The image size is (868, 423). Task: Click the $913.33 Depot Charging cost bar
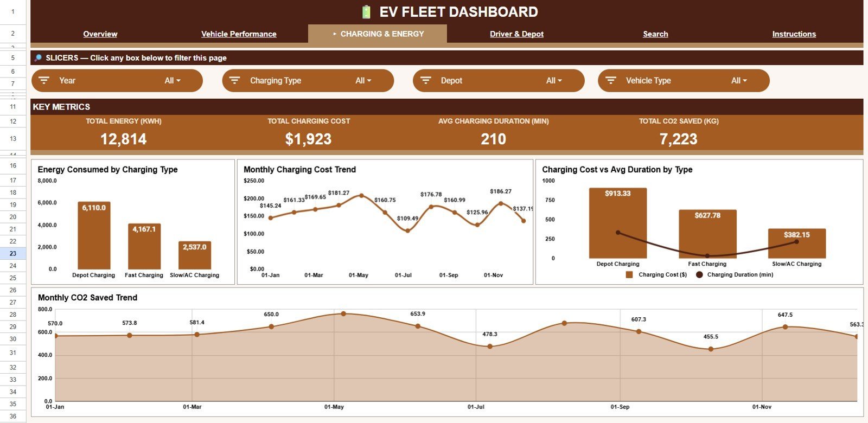pyautogui.click(x=618, y=223)
